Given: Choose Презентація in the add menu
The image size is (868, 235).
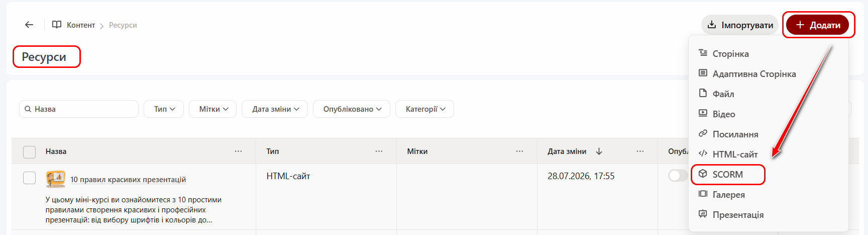Looking at the screenshot, I should 738,215.
